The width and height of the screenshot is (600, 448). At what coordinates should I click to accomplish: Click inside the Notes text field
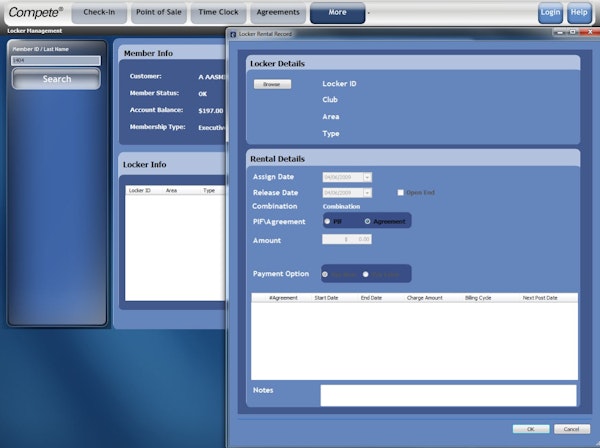(448, 395)
